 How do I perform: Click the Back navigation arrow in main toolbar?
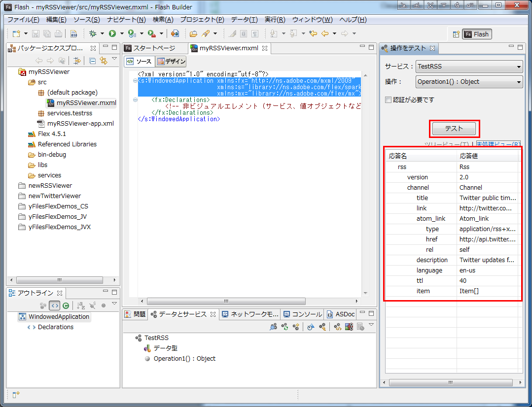pos(325,33)
